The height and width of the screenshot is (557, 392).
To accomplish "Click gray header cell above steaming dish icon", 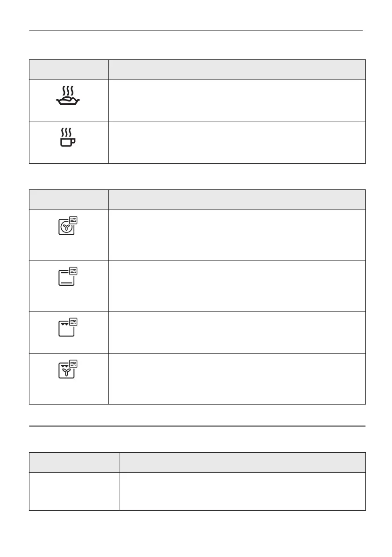I will click(69, 70).
